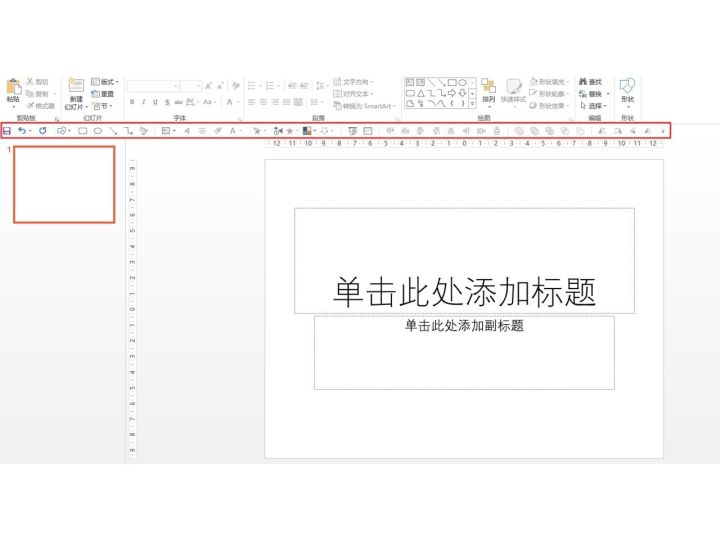The width and height of the screenshot is (720, 540).
Task: Clear all text formatting icon
Action: 236,86
